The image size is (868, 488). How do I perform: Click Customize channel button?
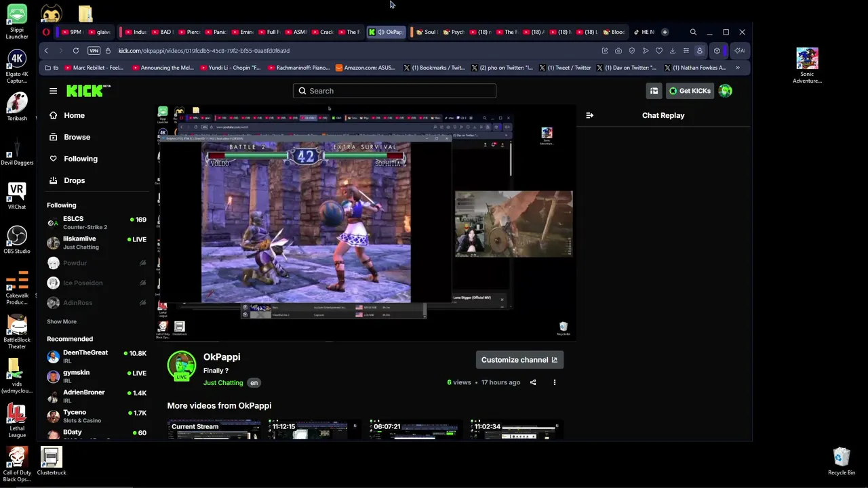click(x=519, y=360)
